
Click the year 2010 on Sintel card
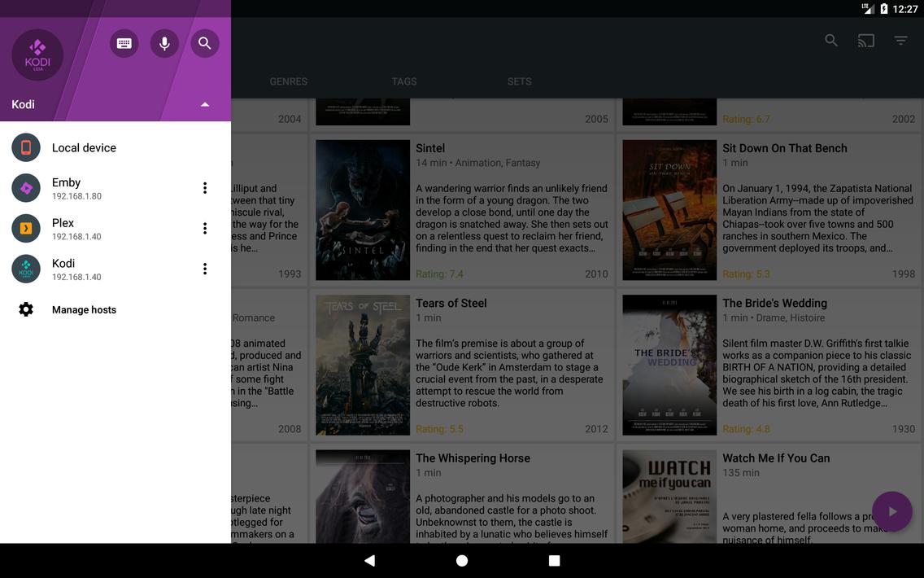[596, 274]
